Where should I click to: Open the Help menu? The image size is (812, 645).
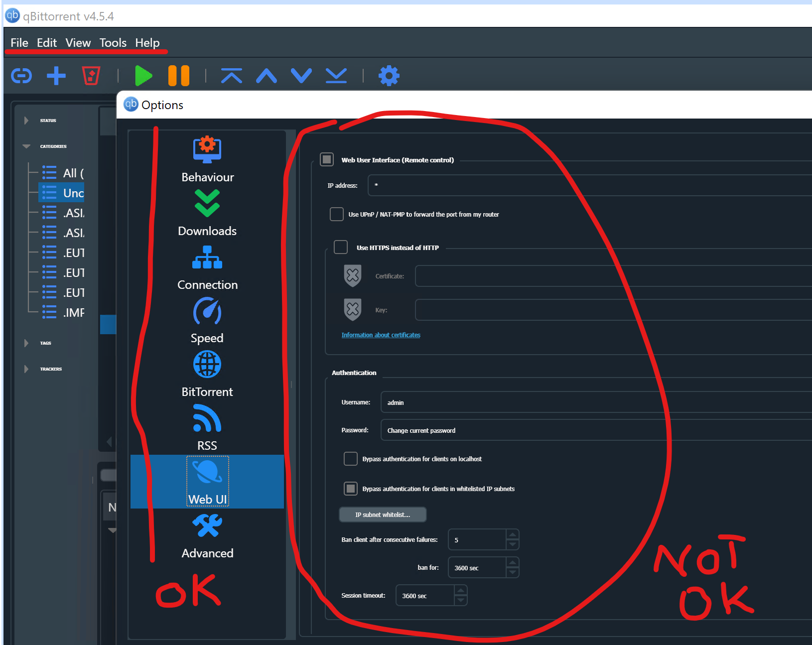[147, 43]
